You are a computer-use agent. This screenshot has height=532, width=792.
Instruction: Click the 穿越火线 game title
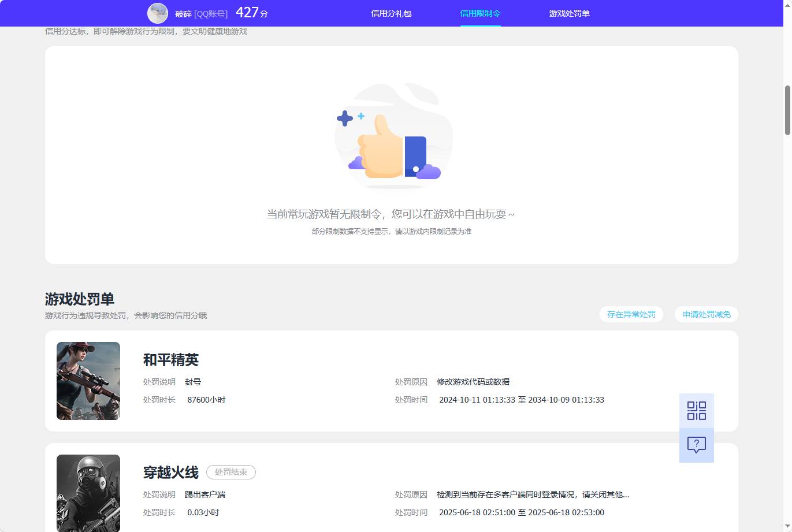[x=171, y=473]
